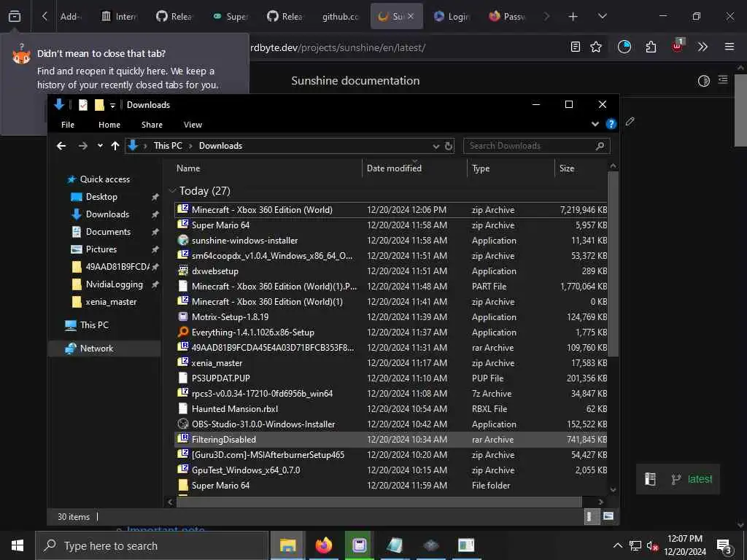This screenshot has height=560, width=747.
Task: Open the Share ribbon tab
Action: click(152, 125)
